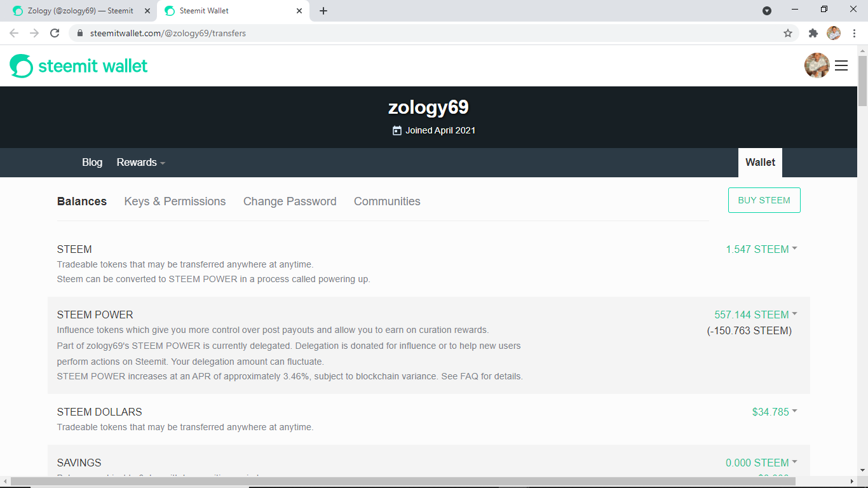
Task: Open the user avatar in page header
Action: [x=817, y=65]
